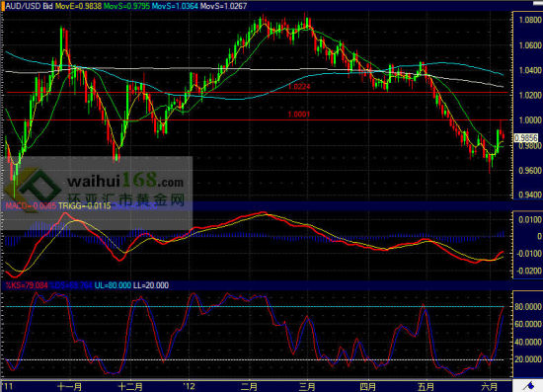The height and width of the screenshot is (392, 543).
Task: Click the UL=80.000 upper limit label
Action: tap(113, 285)
